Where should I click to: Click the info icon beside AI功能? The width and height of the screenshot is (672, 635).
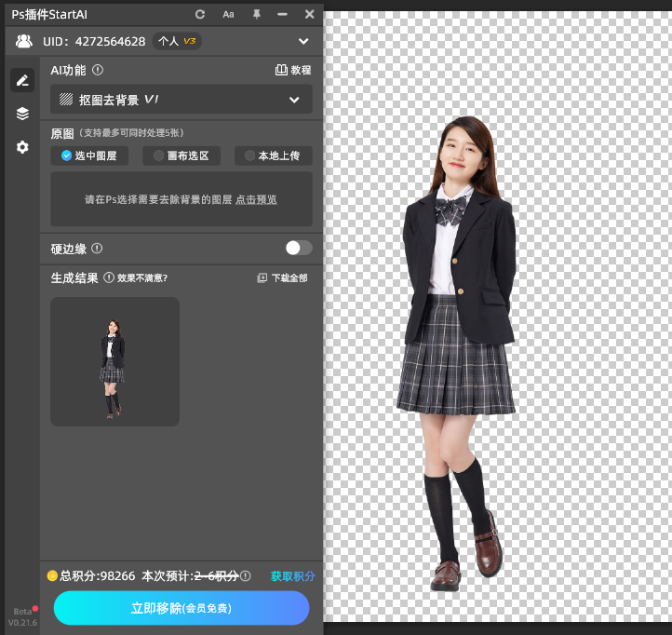(x=98, y=70)
